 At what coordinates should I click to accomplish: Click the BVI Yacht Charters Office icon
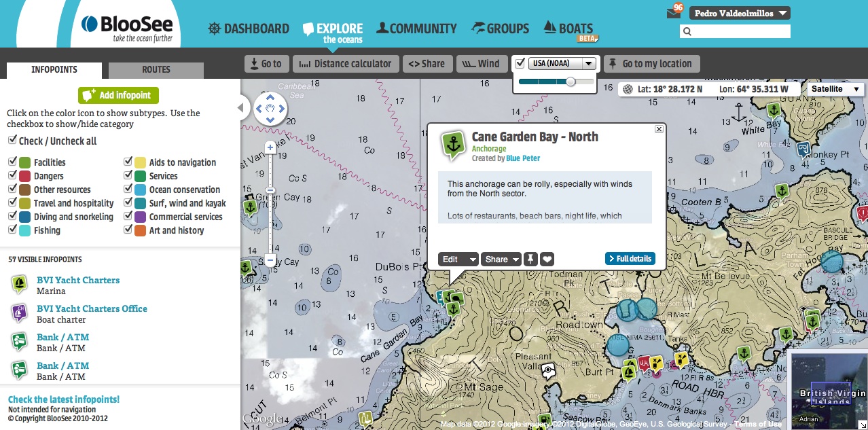20,313
